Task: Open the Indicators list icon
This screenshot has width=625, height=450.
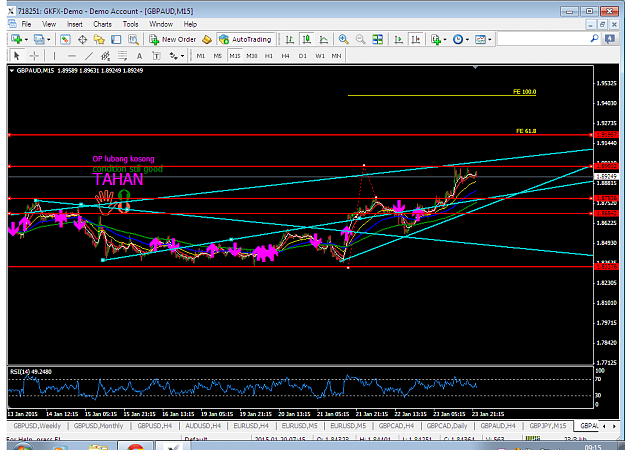Action: pyautogui.click(x=436, y=39)
